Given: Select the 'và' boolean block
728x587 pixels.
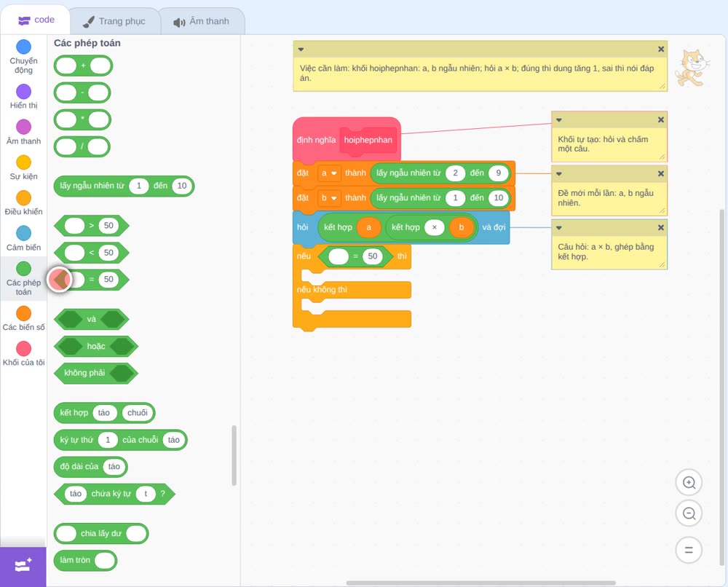Looking at the screenshot, I should pyautogui.click(x=92, y=320).
